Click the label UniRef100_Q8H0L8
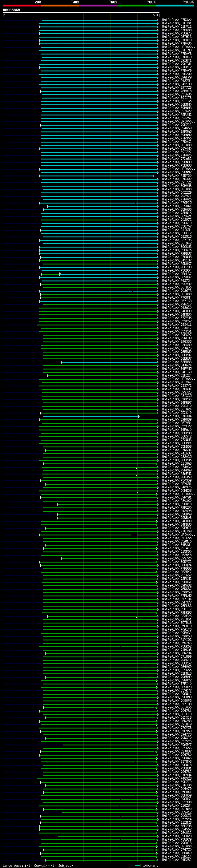Screen dimensions: 197x868 tap(176, 91)
